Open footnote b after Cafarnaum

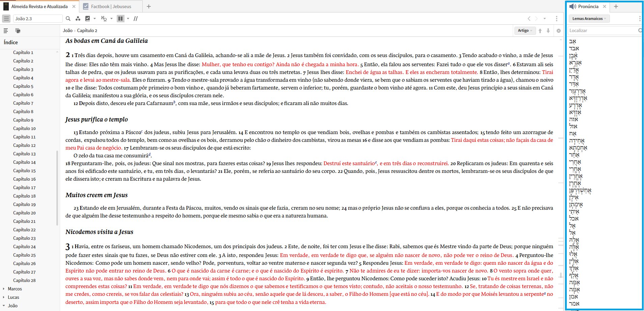click(174, 102)
